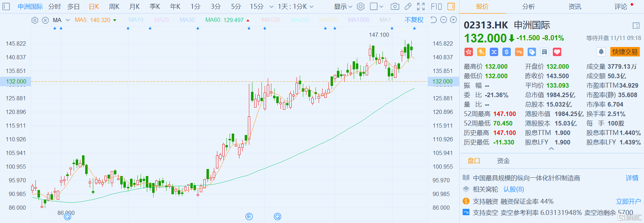644x223 pixels.
Task: Open the 资讯 news tab
Action: (575, 7)
